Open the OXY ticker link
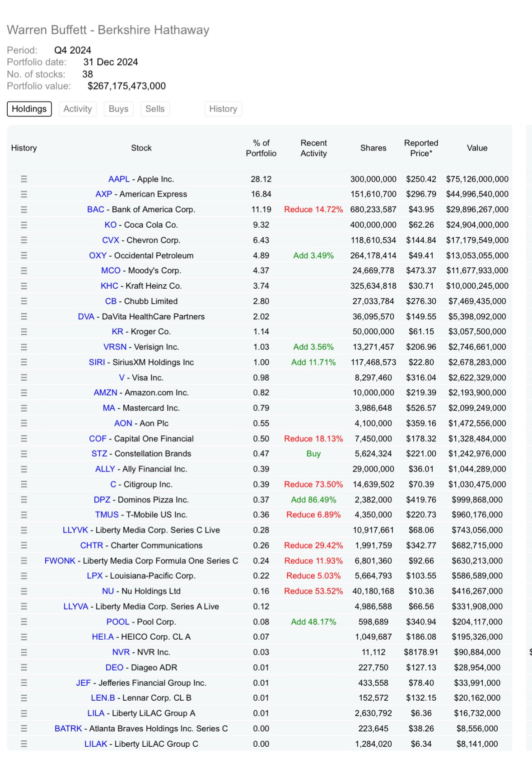Viewport: 532px width, 763px height. pos(98,256)
